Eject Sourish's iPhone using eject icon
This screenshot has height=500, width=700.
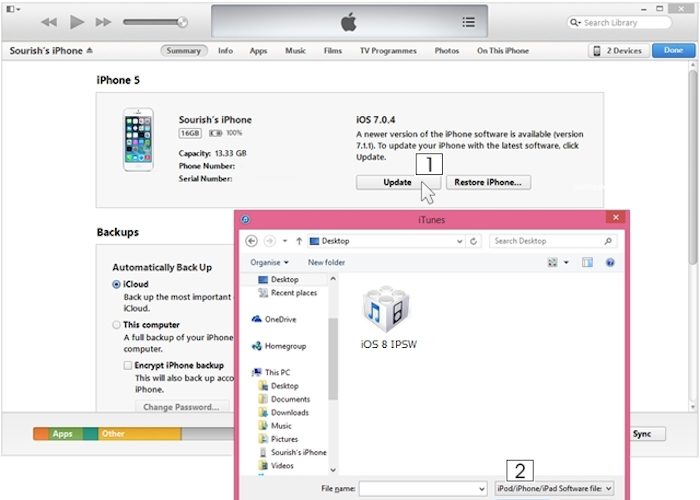pyautogui.click(x=89, y=50)
